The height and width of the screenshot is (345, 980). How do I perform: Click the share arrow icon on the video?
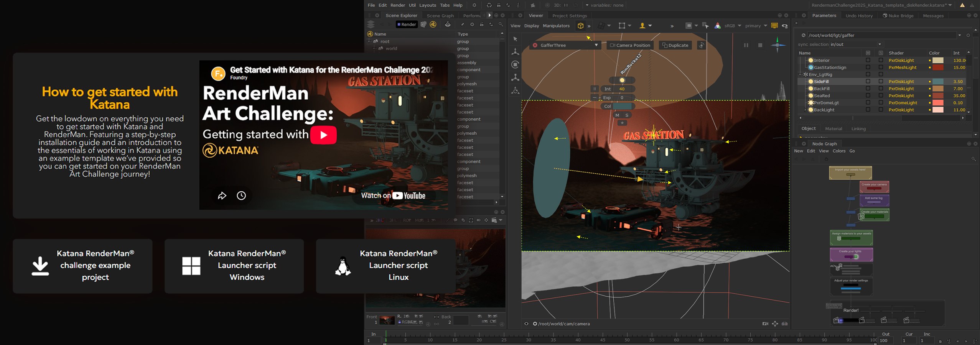(222, 196)
